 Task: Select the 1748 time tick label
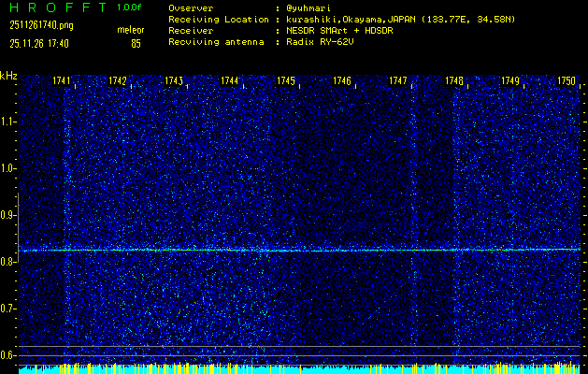pyautogui.click(x=454, y=81)
